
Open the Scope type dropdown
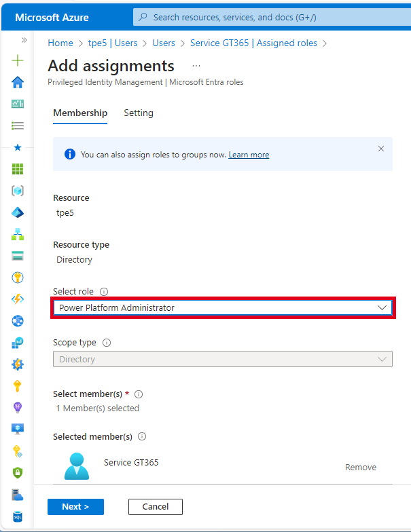pos(223,360)
